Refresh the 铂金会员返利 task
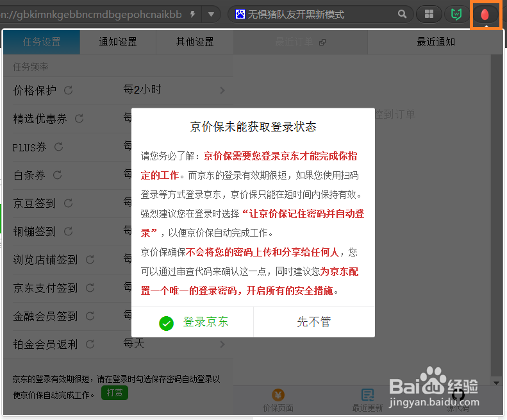 pyautogui.click(x=90, y=344)
